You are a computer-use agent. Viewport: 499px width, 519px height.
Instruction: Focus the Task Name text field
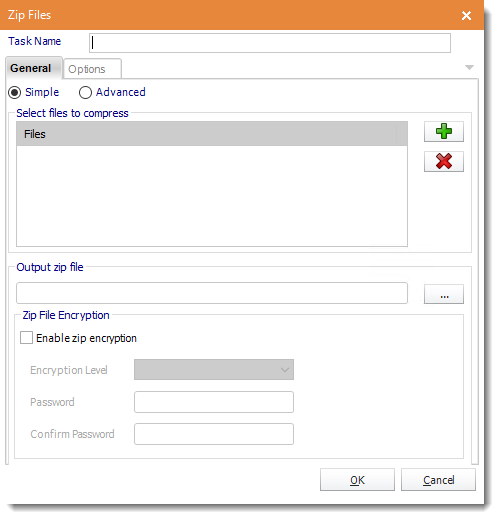point(270,43)
